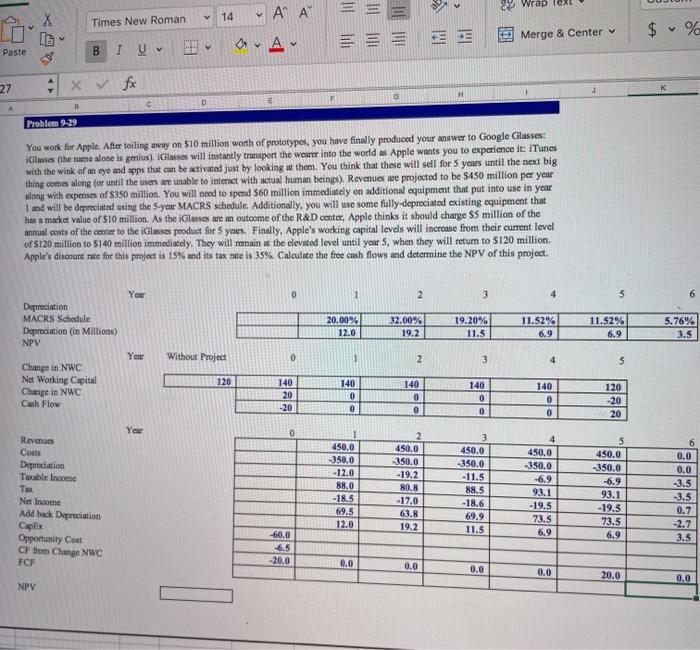This screenshot has height=650, width=700.
Task: Click the formula bar cancel X
Action: coord(76,85)
